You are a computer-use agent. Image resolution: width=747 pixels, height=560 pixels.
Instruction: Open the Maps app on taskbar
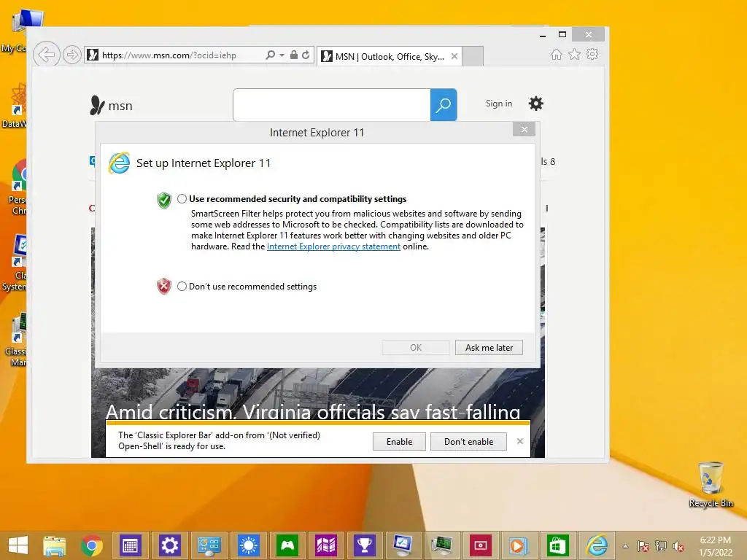(326, 545)
